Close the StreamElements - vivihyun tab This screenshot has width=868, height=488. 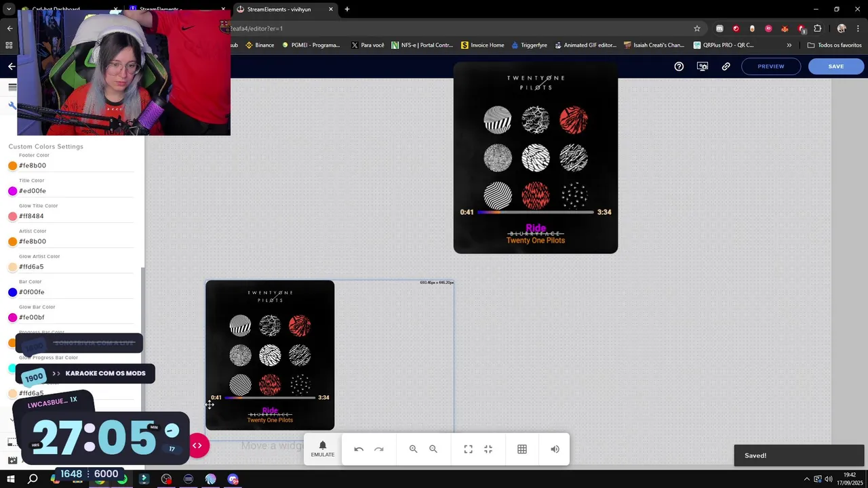click(331, 9)
